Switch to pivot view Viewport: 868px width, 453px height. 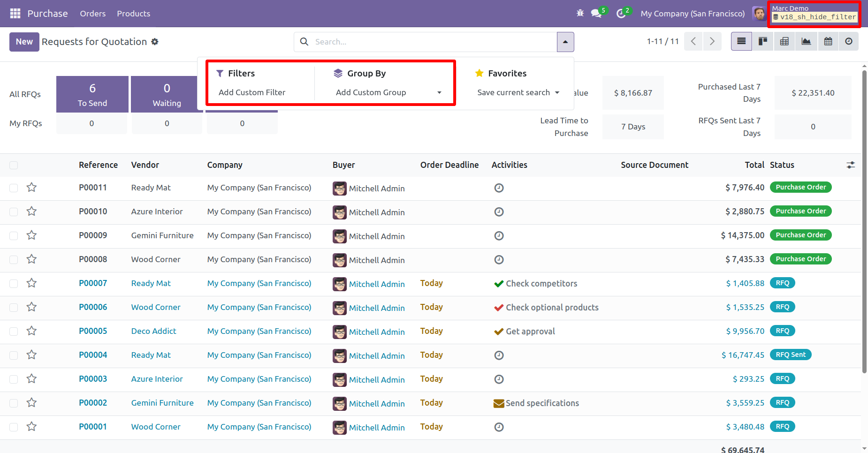pyautogui.click(x=784, y=41)
